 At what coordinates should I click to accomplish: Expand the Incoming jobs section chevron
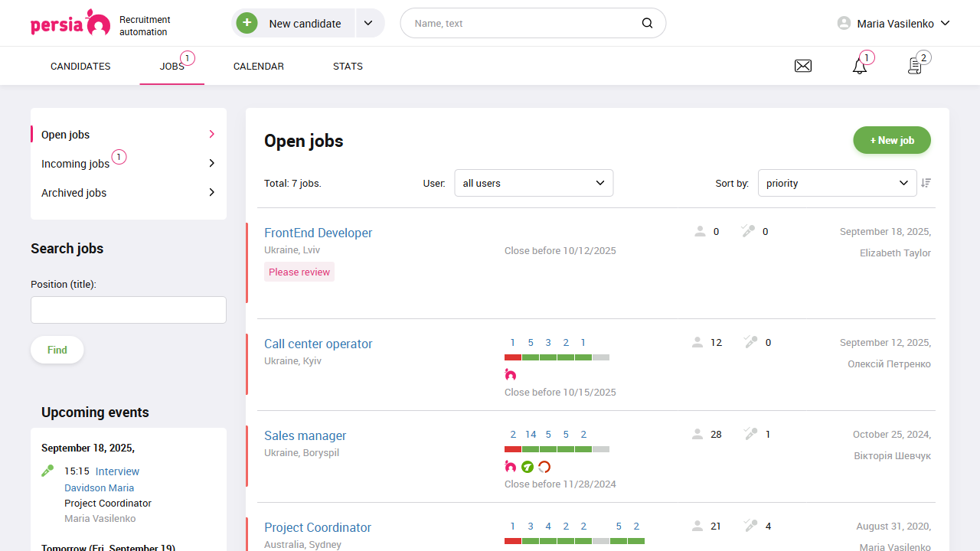(211, 163)
